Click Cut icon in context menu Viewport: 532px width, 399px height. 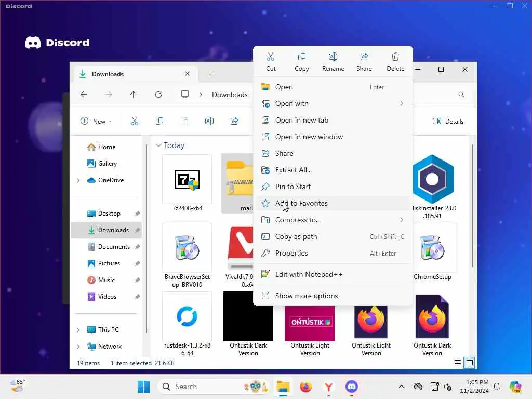(271, 61)
